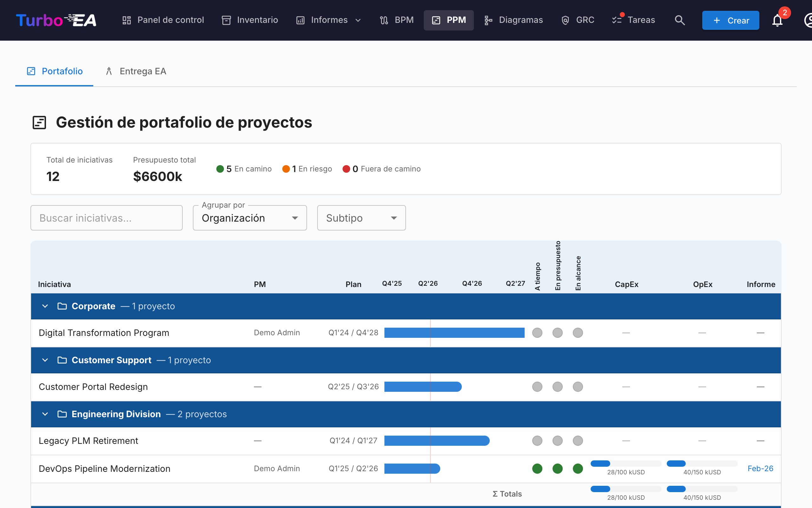Collapse the Corporate group chevron
Image resolution: width=812 pixels, height=508 pixels.
[45, 306]
